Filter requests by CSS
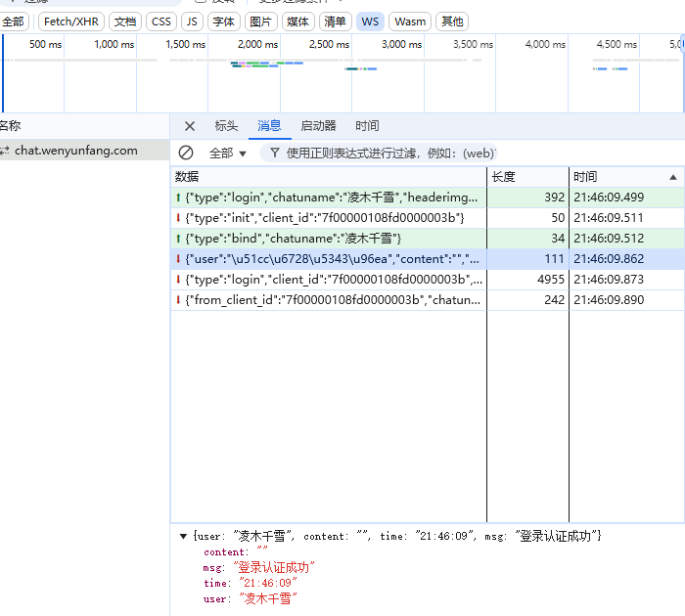Image resolution: width=685 pixels, height=616 pixels. 161,22
